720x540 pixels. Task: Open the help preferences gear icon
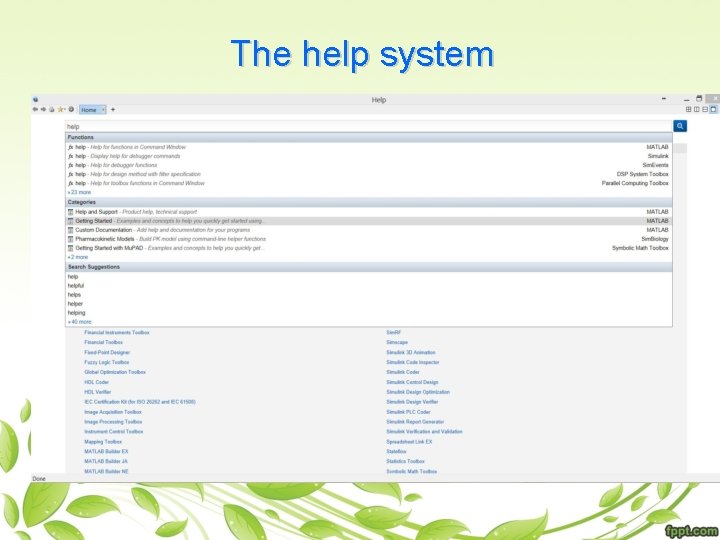point(71,109)
